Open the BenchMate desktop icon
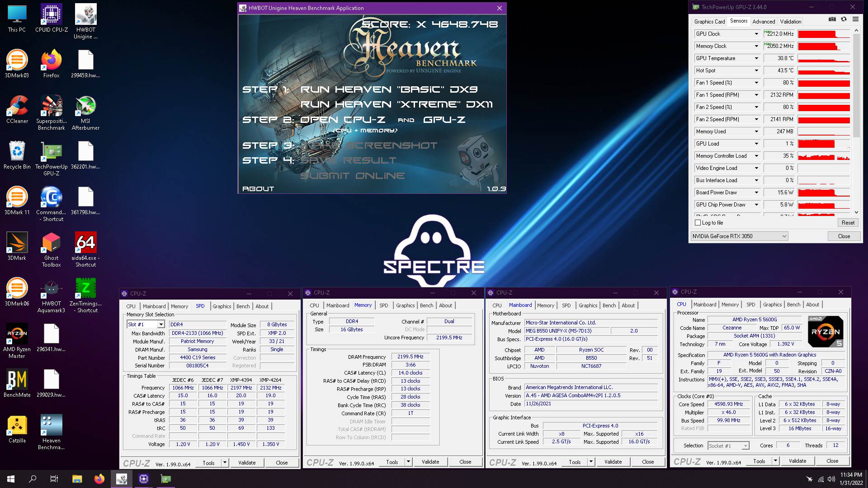This screenshot has height=488, width=868. [17, 383]
